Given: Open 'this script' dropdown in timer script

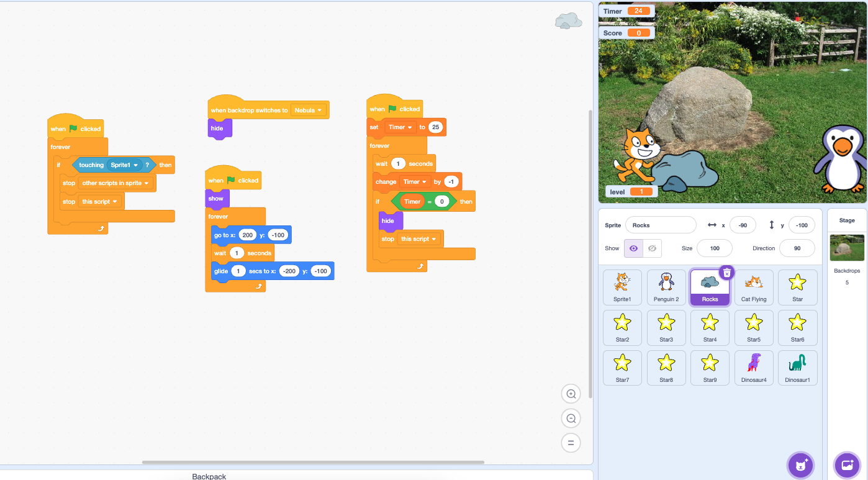Looking at the screenshot, I should coord(418,239).
